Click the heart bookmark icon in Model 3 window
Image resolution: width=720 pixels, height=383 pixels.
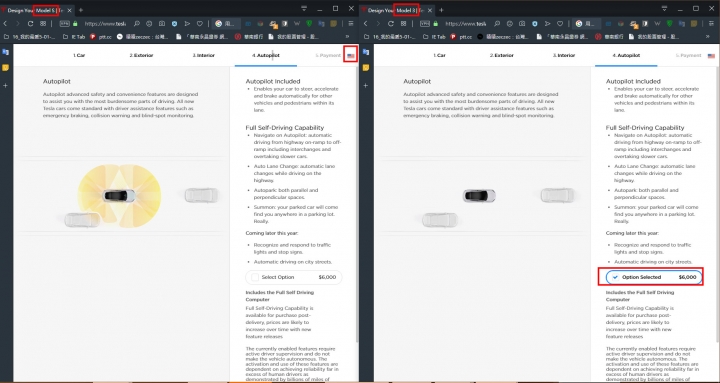pos(560,23)
